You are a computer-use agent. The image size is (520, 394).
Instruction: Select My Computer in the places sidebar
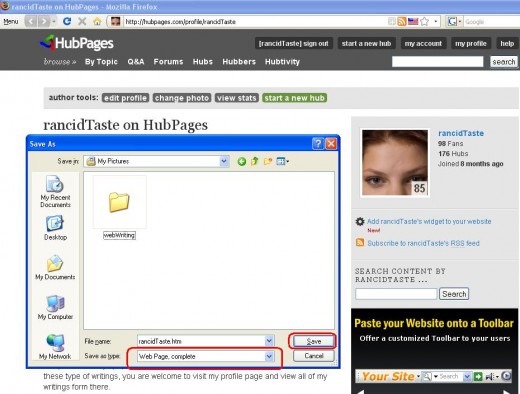pos(55,307)
